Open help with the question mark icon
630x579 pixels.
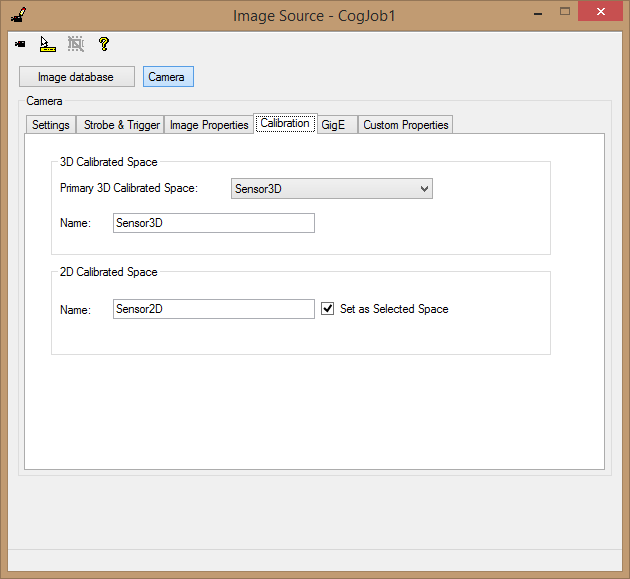(104, 44)
